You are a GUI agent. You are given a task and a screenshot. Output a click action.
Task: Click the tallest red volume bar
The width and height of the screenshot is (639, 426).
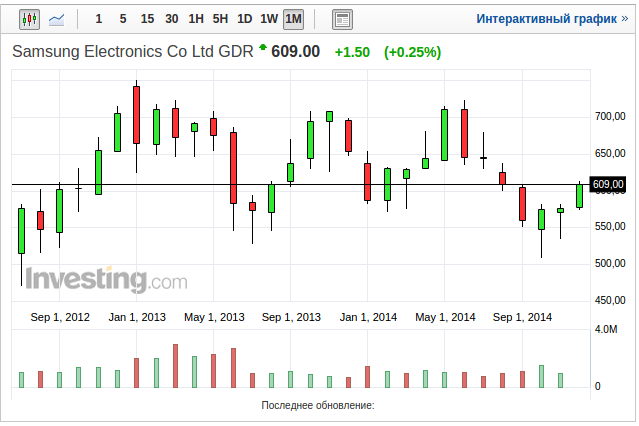(175, 366)
